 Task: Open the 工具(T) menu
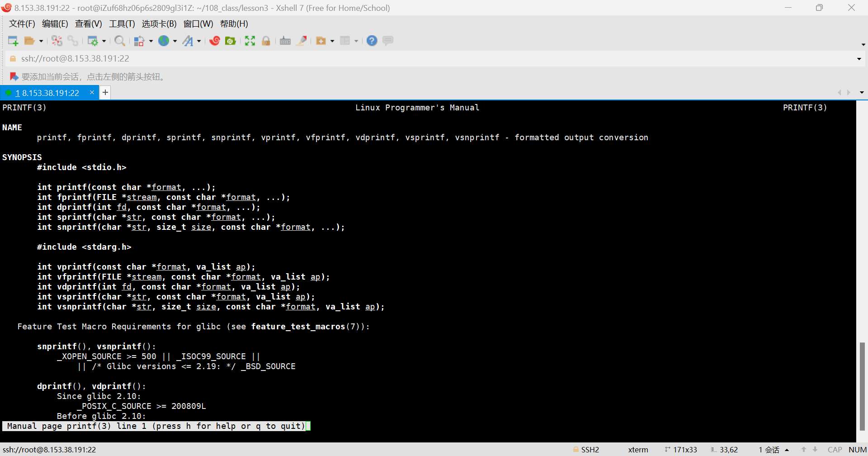coord(122,24)
